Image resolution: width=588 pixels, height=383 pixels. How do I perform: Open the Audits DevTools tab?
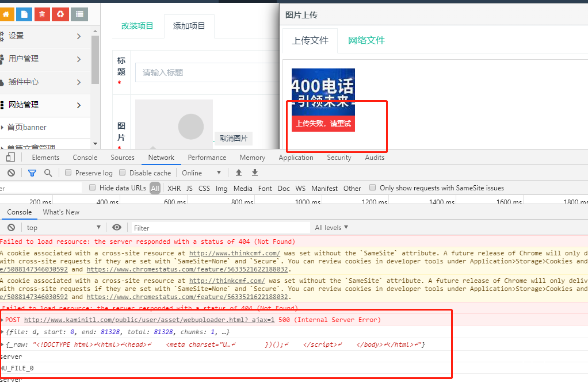(375, 158)
